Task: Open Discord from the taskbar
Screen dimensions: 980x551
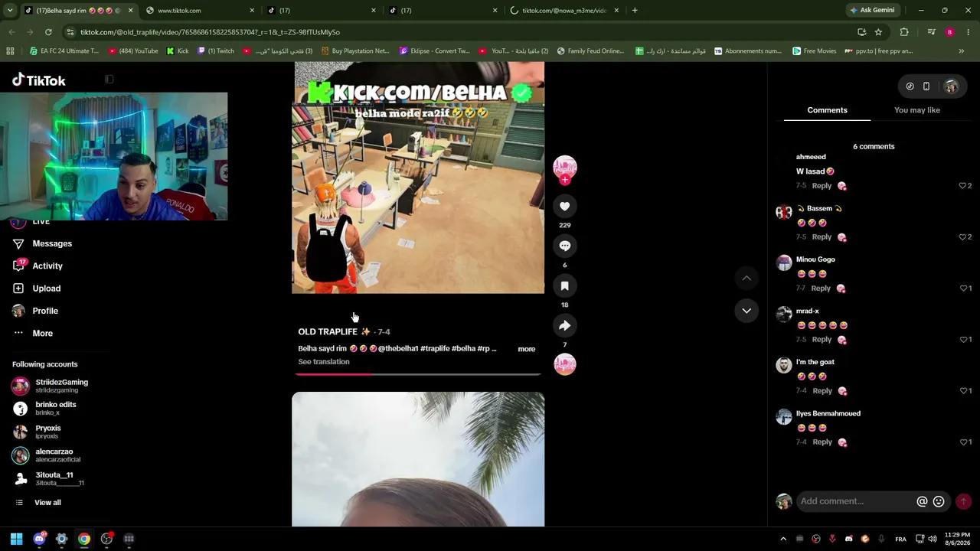Action: click(39, 539)
